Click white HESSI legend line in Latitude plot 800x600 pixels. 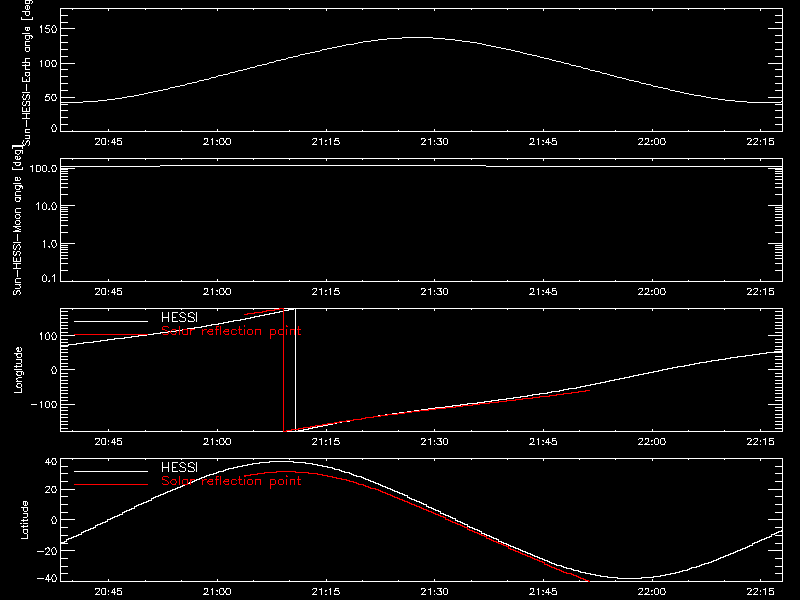tap(111, 471)
